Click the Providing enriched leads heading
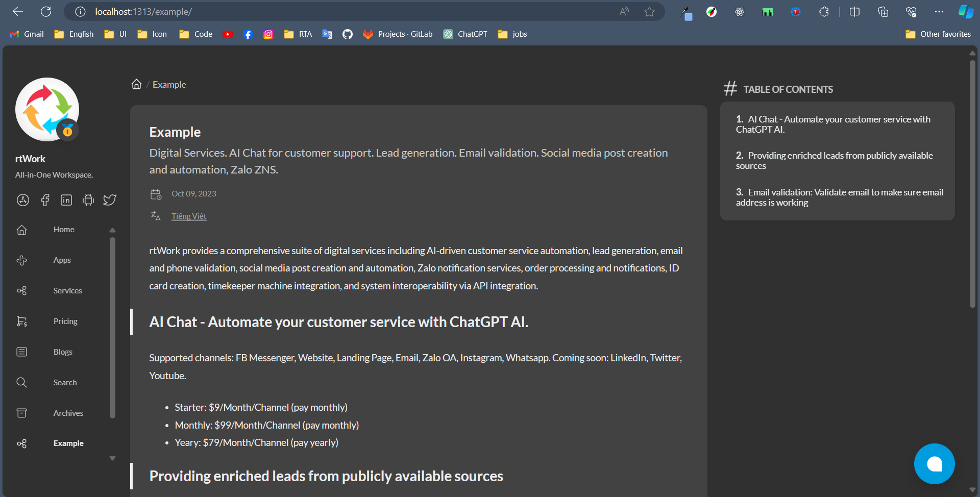The height and width of the screenshot is (497, 980). [326, 476]
